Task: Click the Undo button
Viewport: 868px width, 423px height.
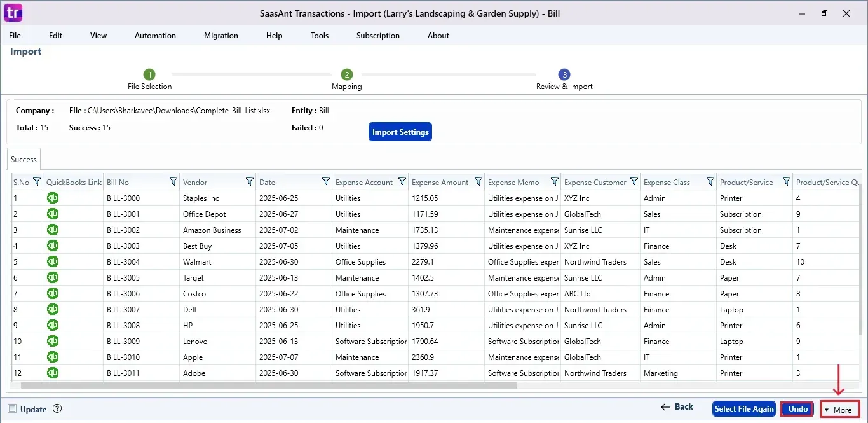Action: tap(797, 409)
